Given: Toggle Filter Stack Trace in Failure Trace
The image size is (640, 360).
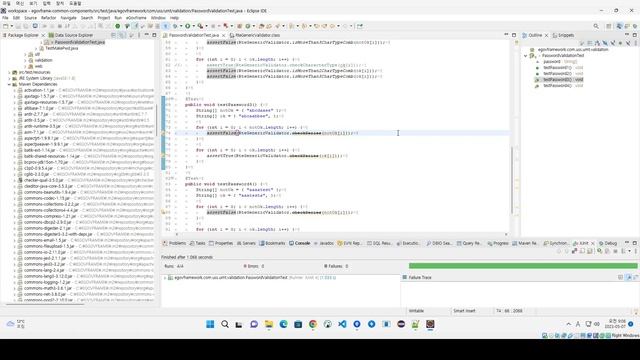Looking at the screenshot, I should pos(629,278).
